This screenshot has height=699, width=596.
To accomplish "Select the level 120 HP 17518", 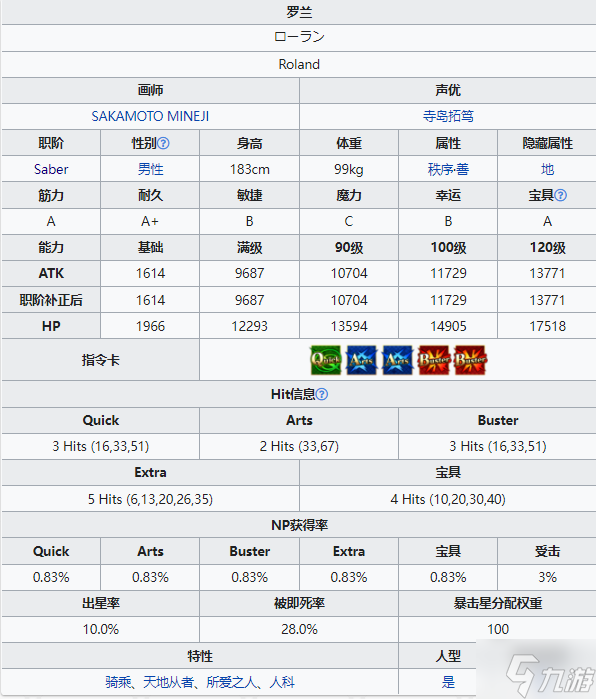I will tap(547, 326).
